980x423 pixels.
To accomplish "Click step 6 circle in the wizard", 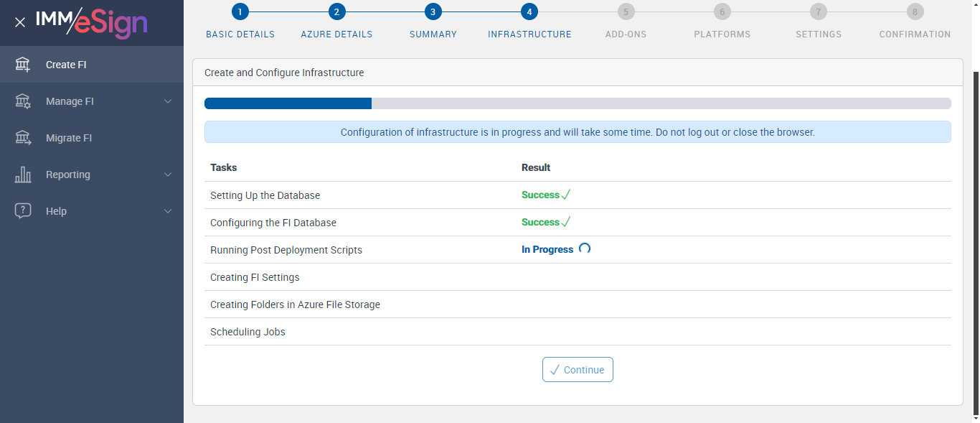I will click(x=722, y=11).
